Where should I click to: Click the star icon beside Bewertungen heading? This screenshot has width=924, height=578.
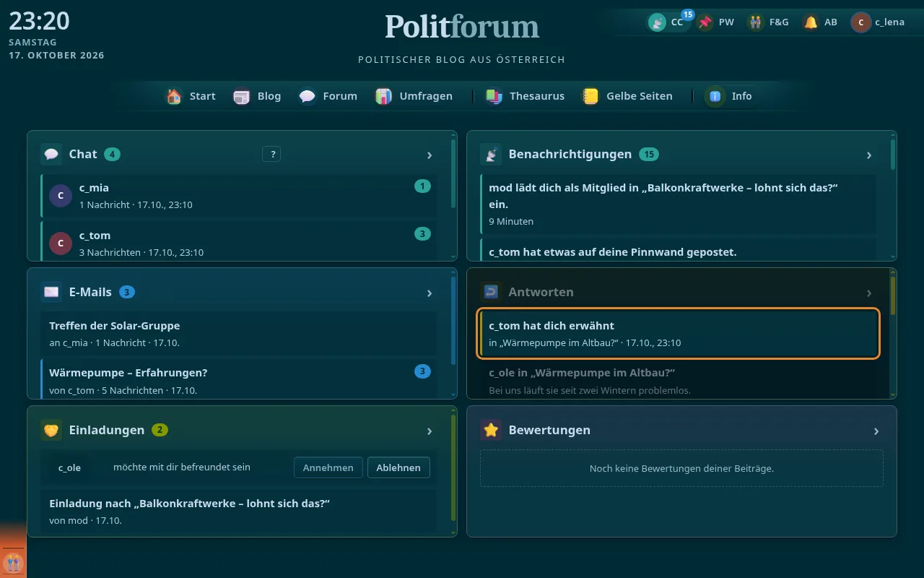click(x=491, y=430)
